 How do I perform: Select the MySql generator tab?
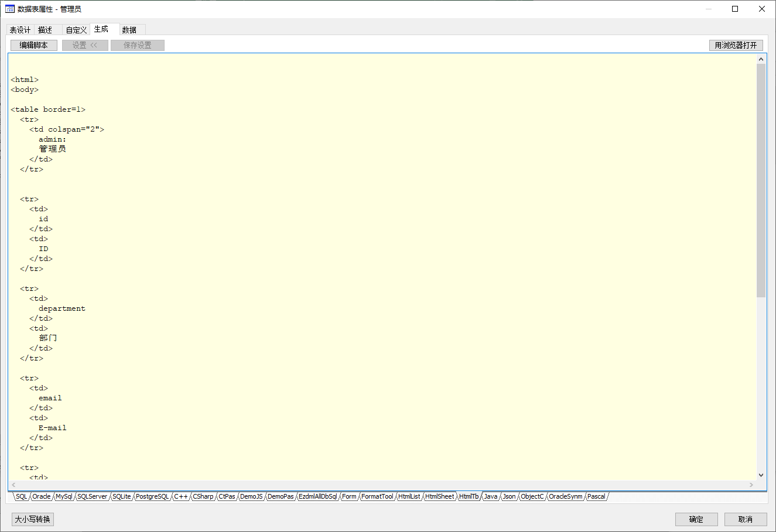point(64,496)
